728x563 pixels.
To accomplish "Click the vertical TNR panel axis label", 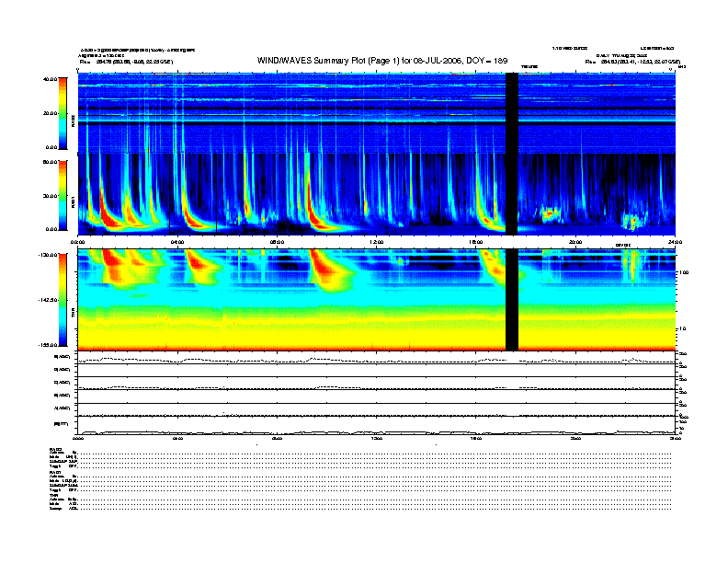I will 74,313.
